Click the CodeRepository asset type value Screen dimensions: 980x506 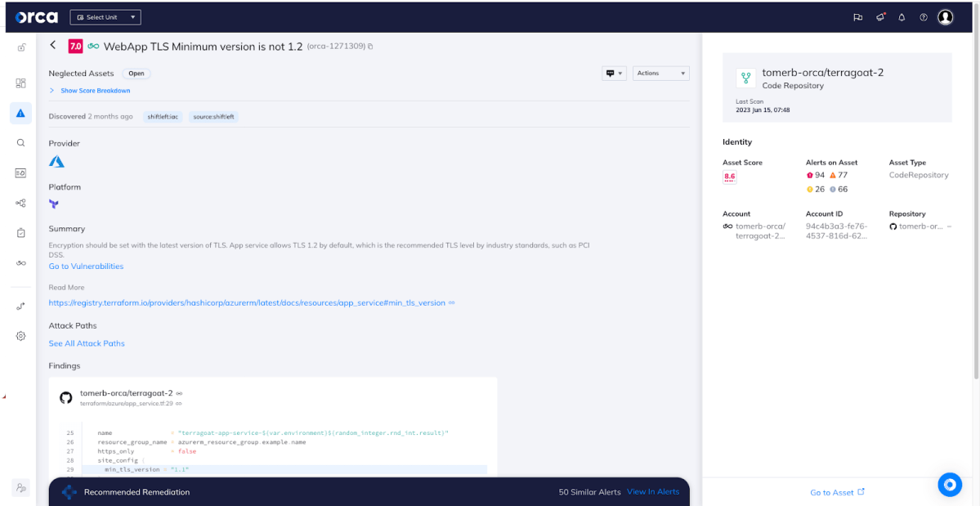[x=919, y=175]
